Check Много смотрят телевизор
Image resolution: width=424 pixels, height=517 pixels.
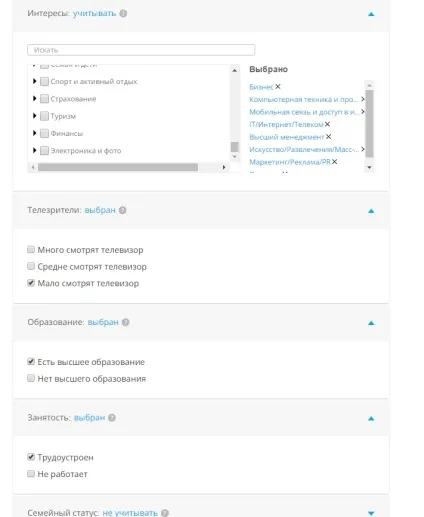(x=31, y=249)
